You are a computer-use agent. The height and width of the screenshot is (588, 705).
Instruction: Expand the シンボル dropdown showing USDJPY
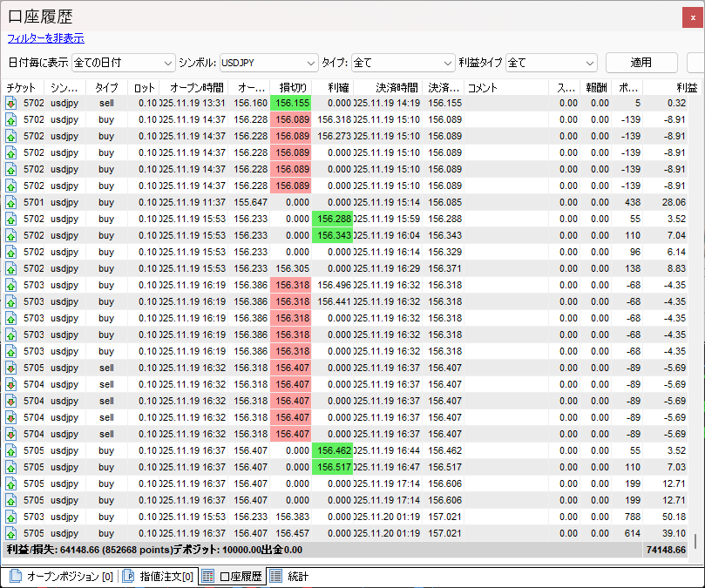(268, 63)
